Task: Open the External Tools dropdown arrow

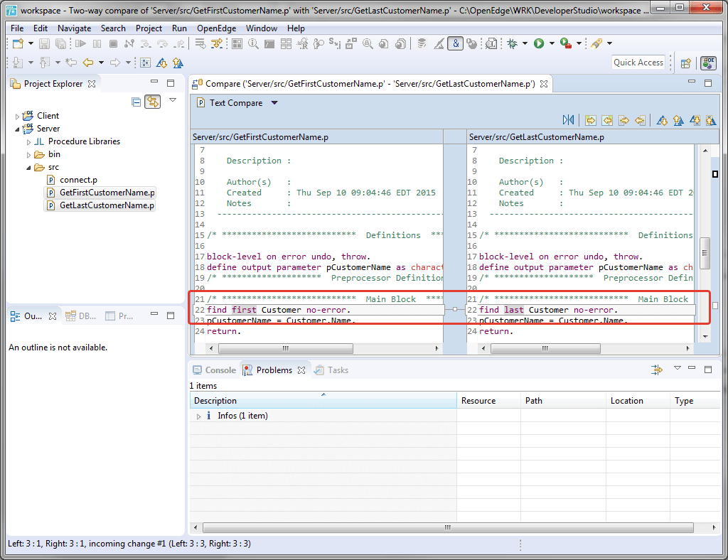Action: click(x=579, y=43)
